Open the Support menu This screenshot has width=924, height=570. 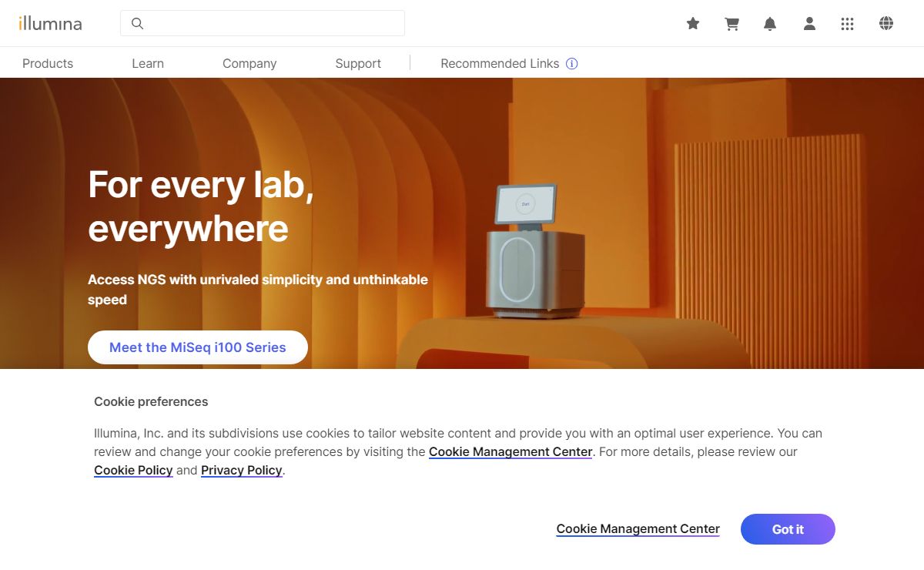tap(358, 63)
